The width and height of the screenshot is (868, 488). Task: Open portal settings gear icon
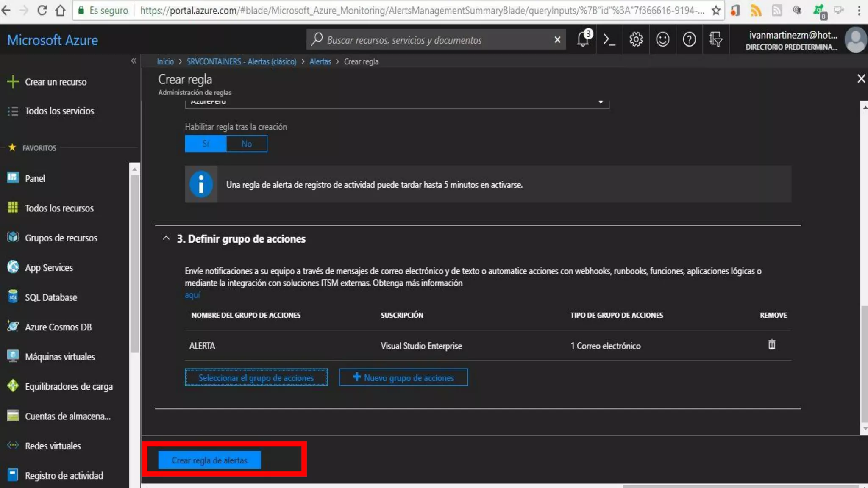tap(636, 40)
